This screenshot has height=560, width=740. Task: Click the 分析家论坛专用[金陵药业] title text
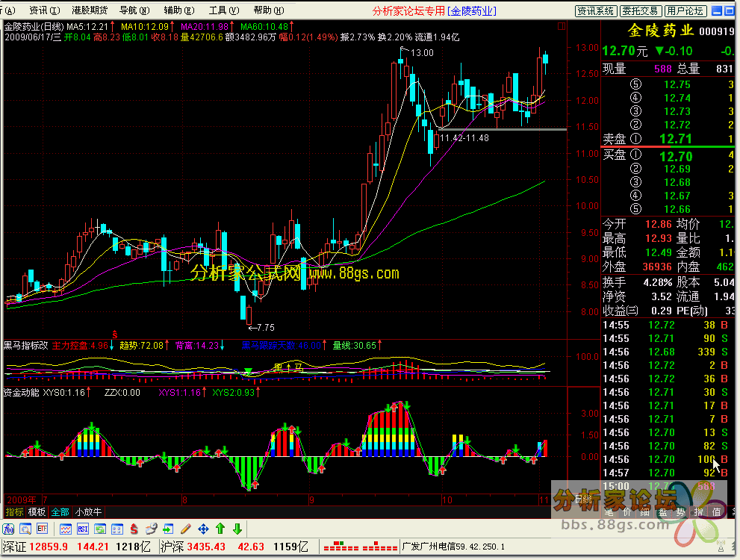pyautogui.click(x=434, y=11)
